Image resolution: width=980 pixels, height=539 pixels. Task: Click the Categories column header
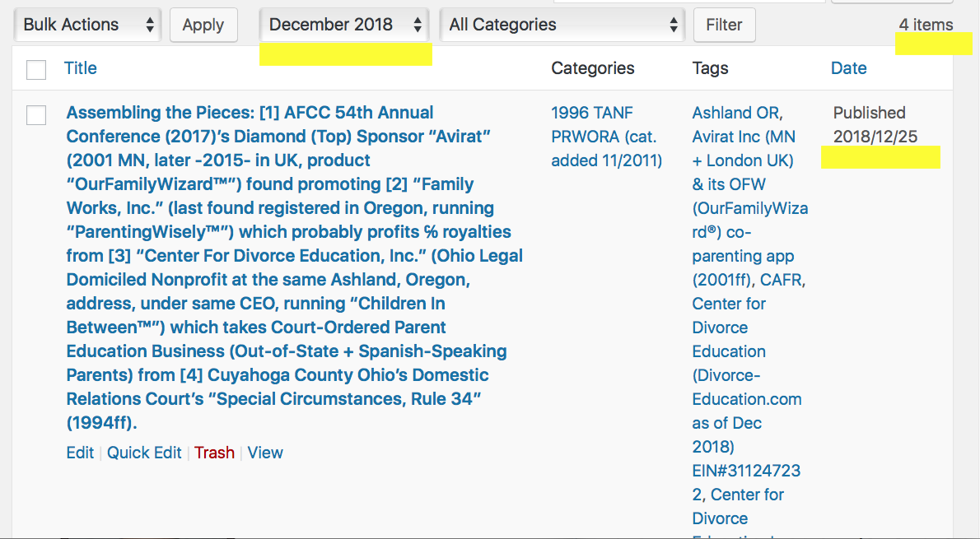[x=593, y=68]
